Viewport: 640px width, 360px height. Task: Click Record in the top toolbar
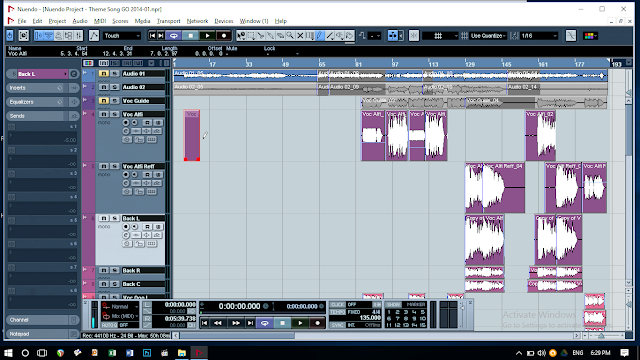(x=224, y=36)
